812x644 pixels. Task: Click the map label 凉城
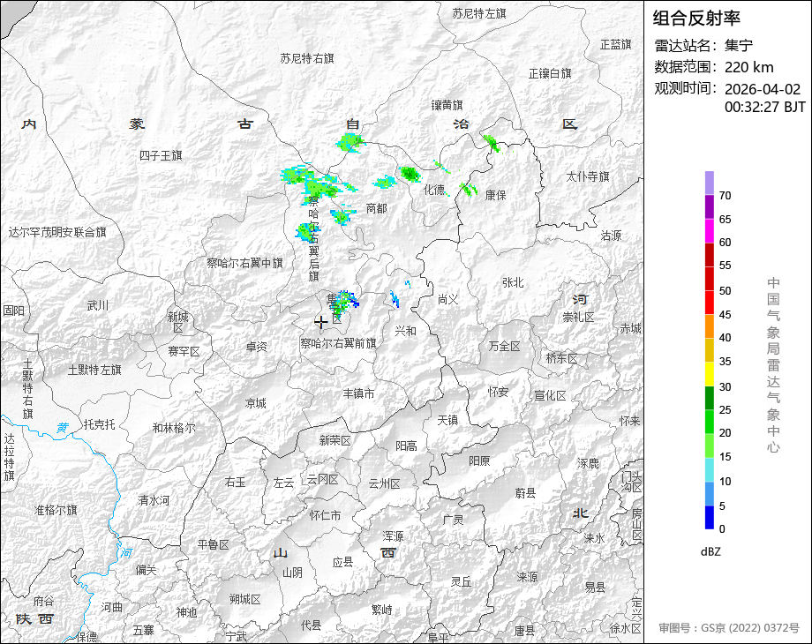tap(256, 404)
